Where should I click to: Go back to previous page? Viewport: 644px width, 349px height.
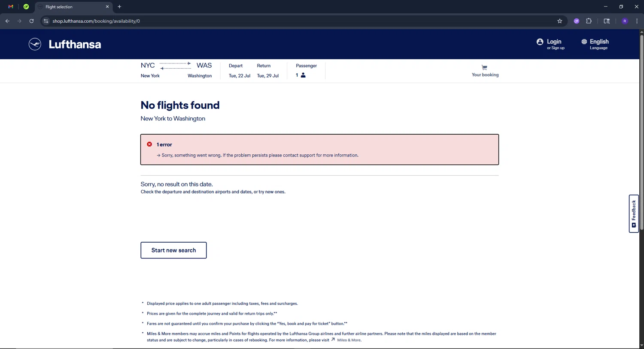coord(7,21)
